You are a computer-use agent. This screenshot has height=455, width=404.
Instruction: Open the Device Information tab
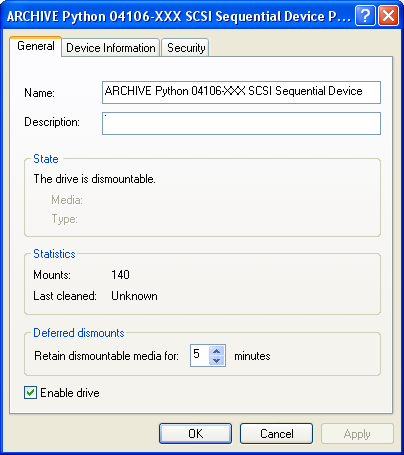pyautogui.click(x=111, y=48)
